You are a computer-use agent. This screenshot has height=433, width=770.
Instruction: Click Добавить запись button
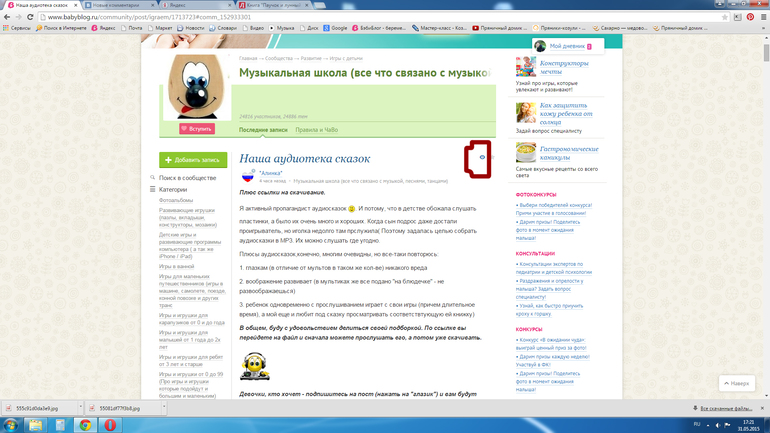point(193,160)
